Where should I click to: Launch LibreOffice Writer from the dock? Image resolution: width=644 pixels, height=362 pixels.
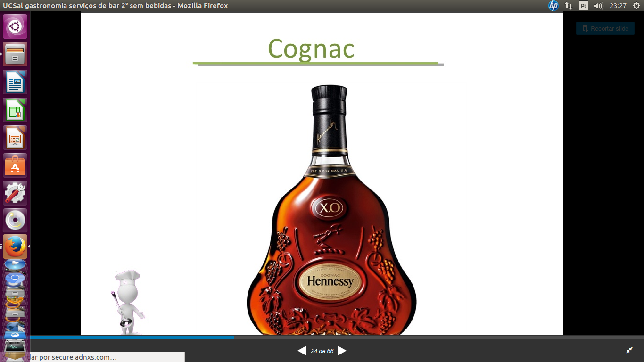(x=15, y=82)
